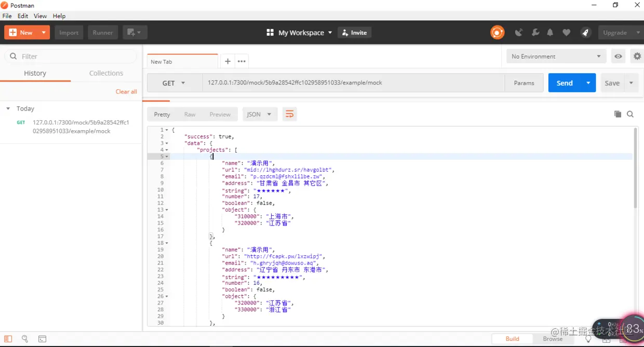Screen dimensions: 644x347
Task: Open the View menu
Action: click(x=40, y=16)
